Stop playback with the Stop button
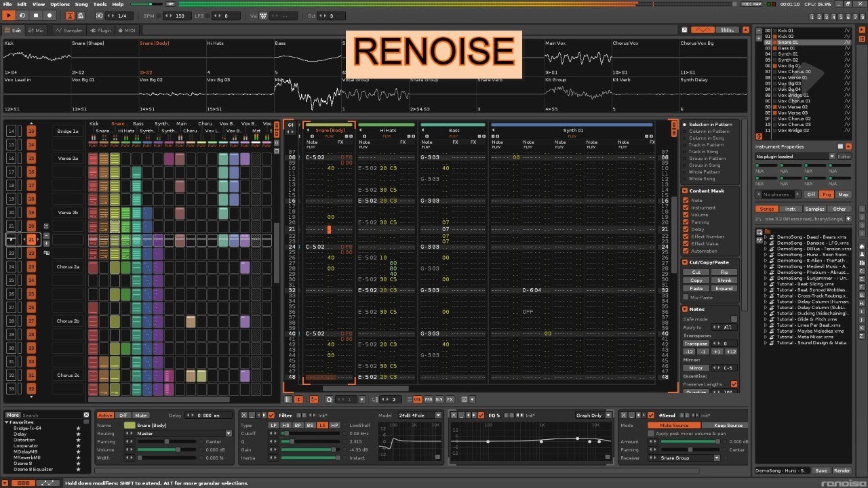Screen dimensions: 868x488 [36, 15]
